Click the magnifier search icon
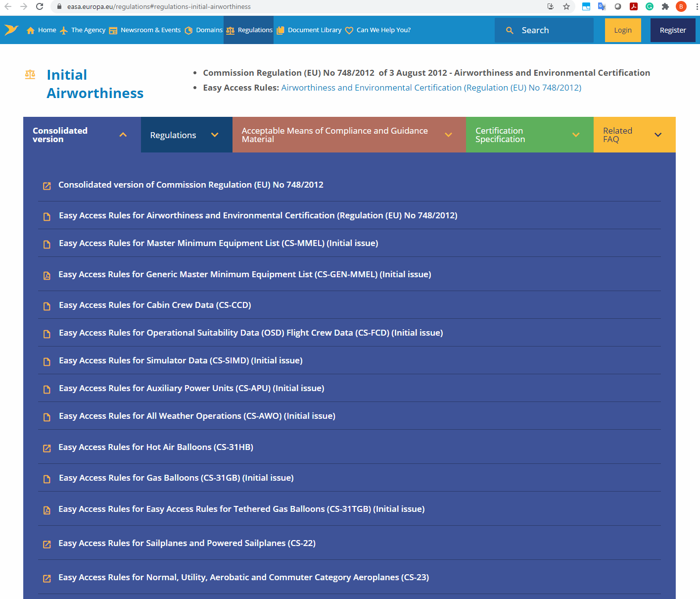 (x=510, y=31)
